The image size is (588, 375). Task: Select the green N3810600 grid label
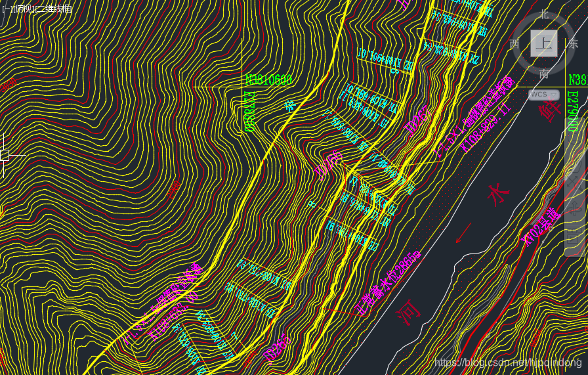pos(268,79)
